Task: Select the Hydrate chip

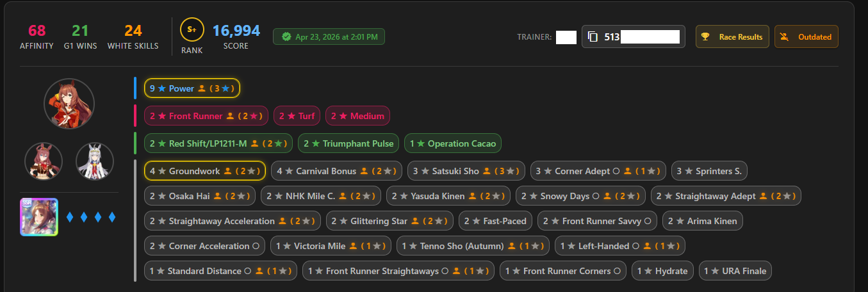Action: coord(662,271)
